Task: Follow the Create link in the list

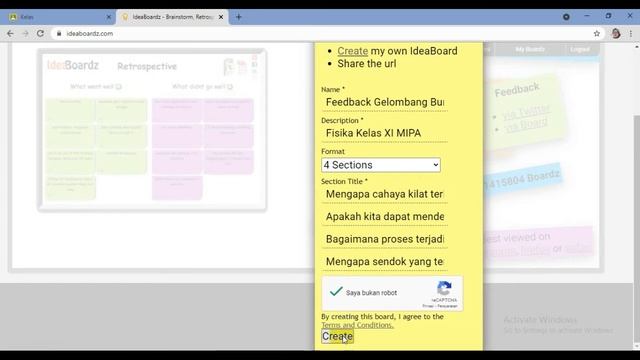Action: click(353, 51)
